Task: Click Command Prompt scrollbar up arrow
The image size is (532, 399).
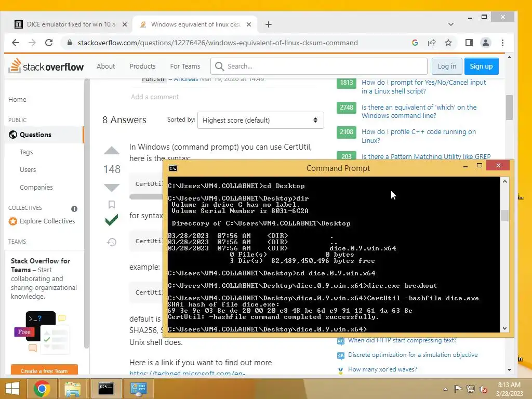Action: click(x=504, y=181)
